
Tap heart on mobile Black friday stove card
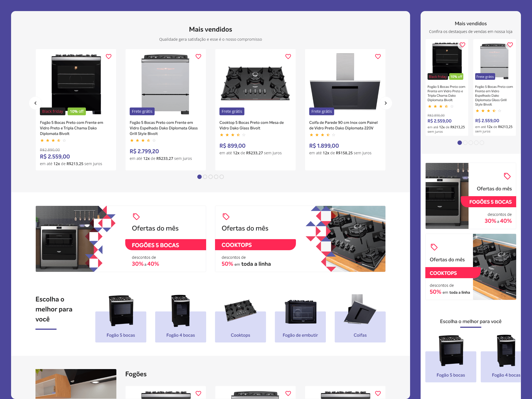pos(462,45)
